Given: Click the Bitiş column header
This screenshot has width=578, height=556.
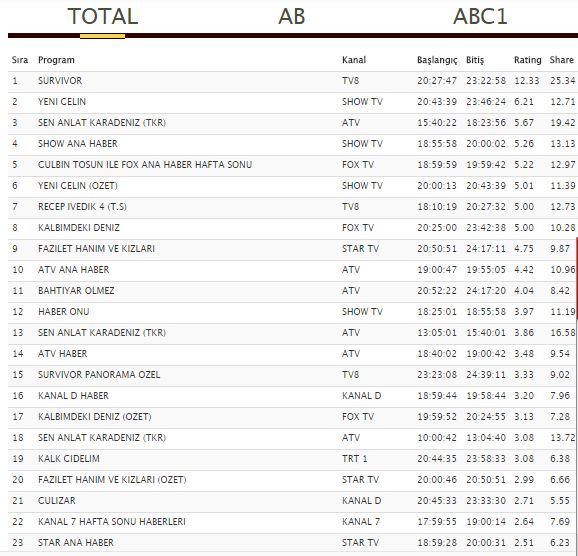Looking at the screenshot, I should coord(475,60).
